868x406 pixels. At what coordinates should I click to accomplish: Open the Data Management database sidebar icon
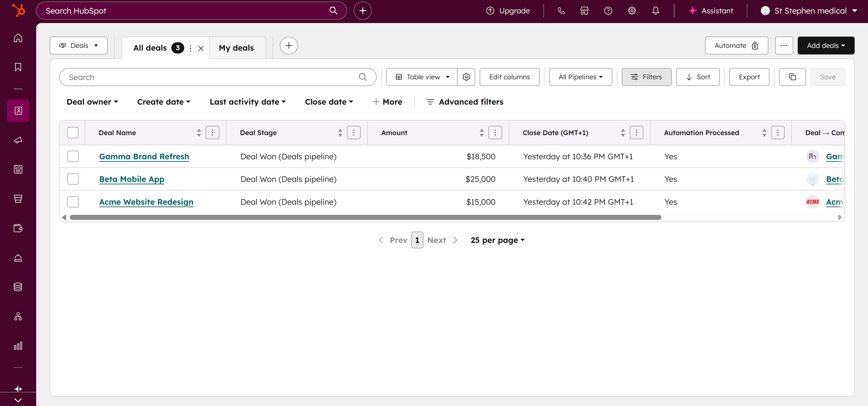point(18,287)
